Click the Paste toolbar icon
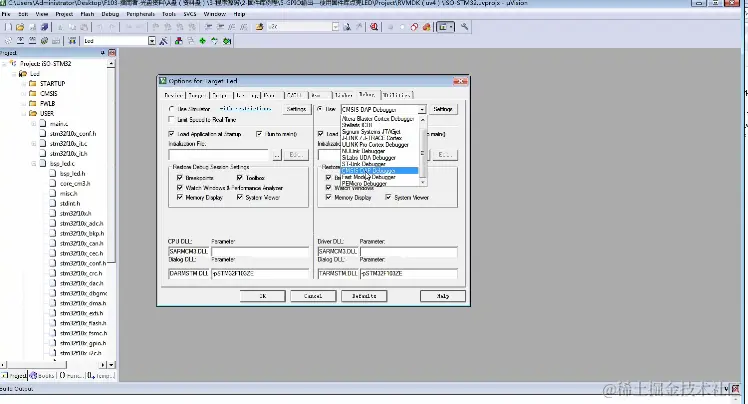The height and width of the screenshot is (404, 748). pos(84,27)
